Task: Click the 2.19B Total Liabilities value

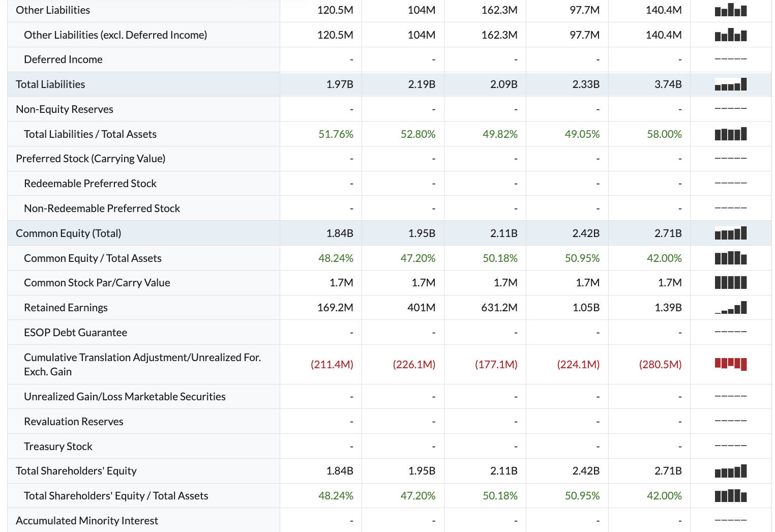Action: pos(422,84)
